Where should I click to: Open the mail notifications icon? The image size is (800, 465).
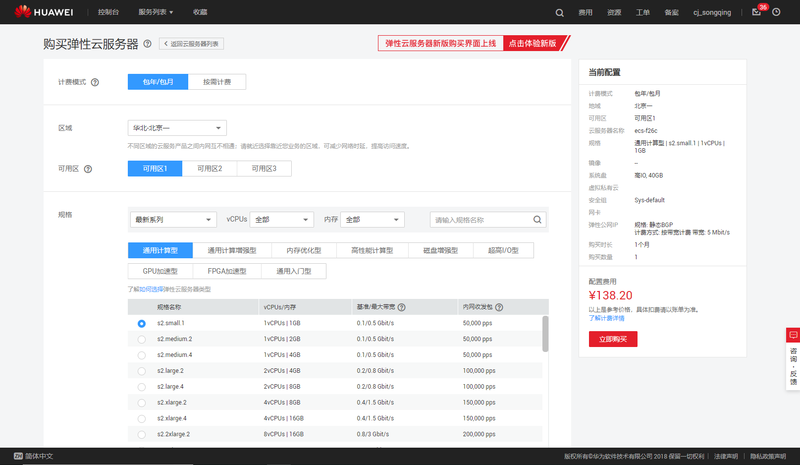[x=756, y=12]
